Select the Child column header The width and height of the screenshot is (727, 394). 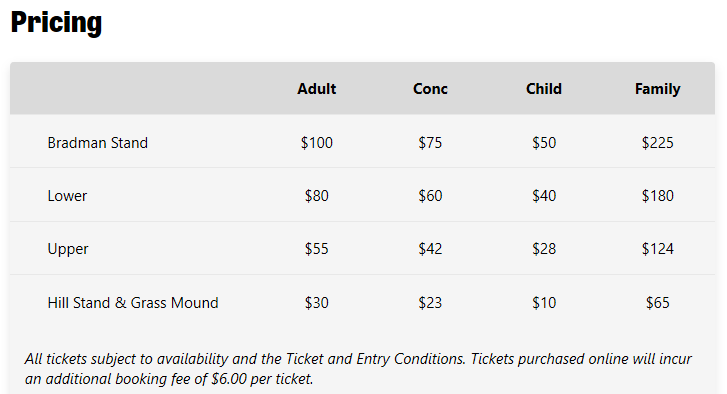(x=544, y=89)
